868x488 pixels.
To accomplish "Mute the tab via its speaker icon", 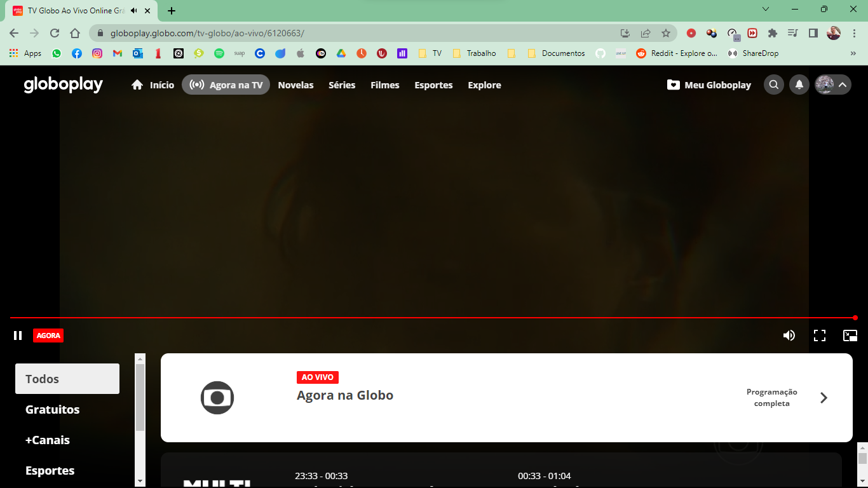I will click(x=134, y=11).
